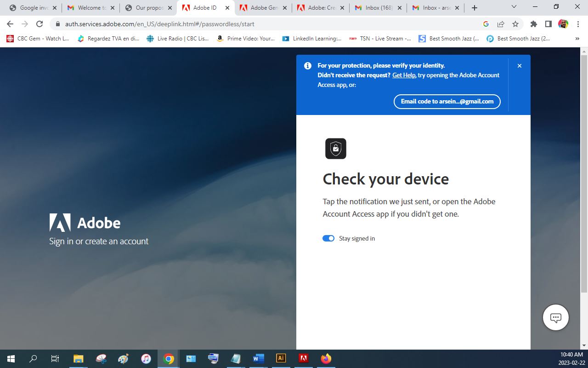Open Chrome three-dot menu
The height and width of the screenshot is (368, 588).
pos(577,24)
